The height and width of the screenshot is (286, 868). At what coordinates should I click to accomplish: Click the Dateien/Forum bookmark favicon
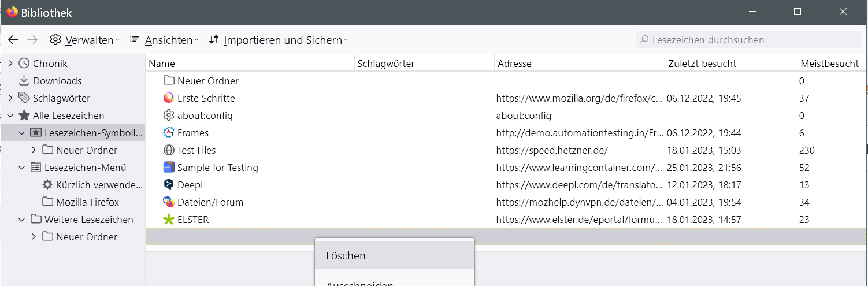[169, 202]
